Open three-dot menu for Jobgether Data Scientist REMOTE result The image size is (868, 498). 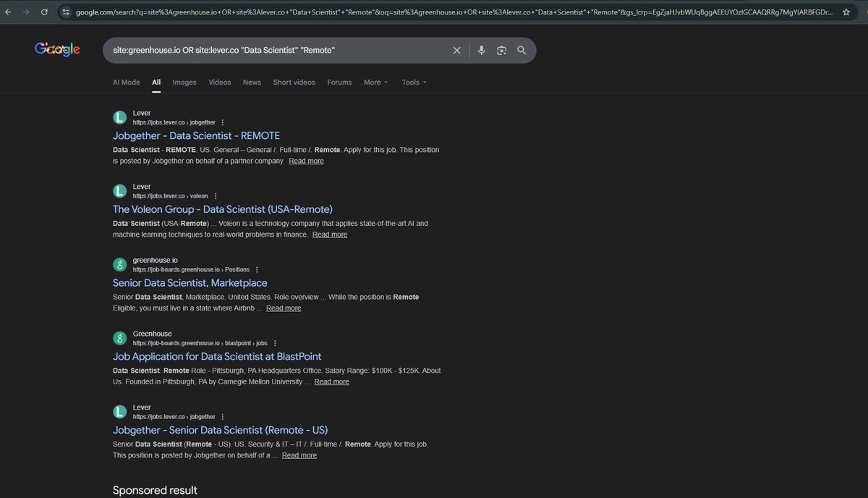(222, 122)
